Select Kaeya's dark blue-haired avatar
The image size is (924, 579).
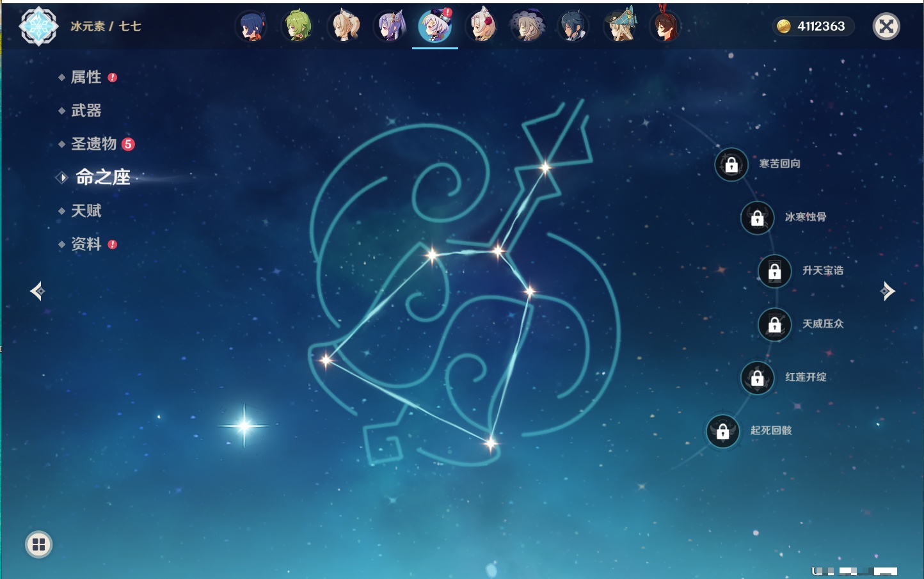point(573,26)
